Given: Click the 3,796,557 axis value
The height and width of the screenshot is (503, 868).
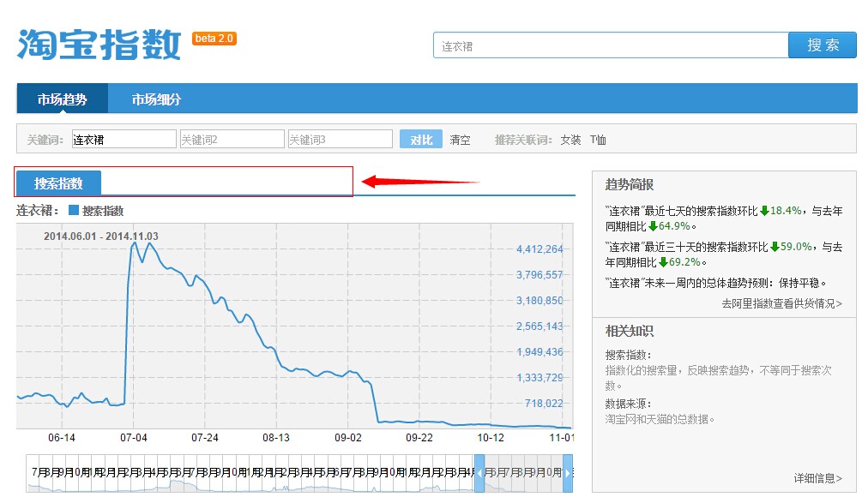Looking at the screenshot, I should coord(539,275).
